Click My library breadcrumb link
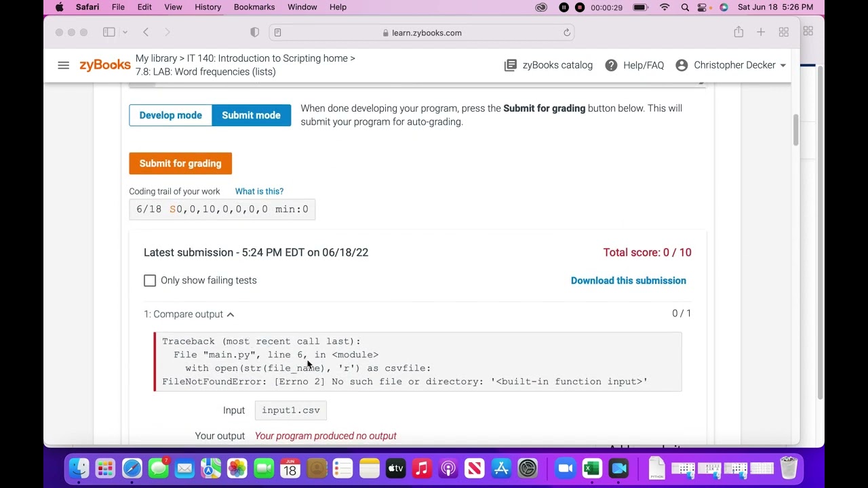868x488 pixels. pos(156,58)
